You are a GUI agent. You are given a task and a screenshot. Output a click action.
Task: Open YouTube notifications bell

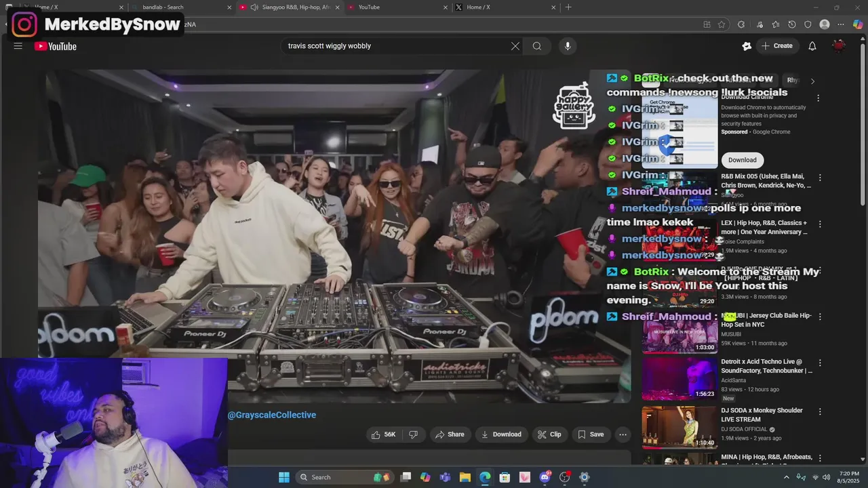[812, 46]
